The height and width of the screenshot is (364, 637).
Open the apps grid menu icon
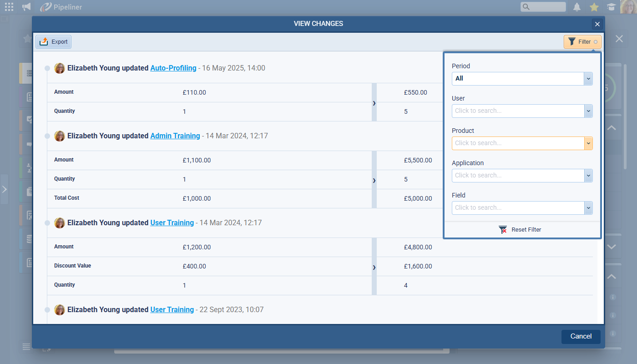(9, 7)
